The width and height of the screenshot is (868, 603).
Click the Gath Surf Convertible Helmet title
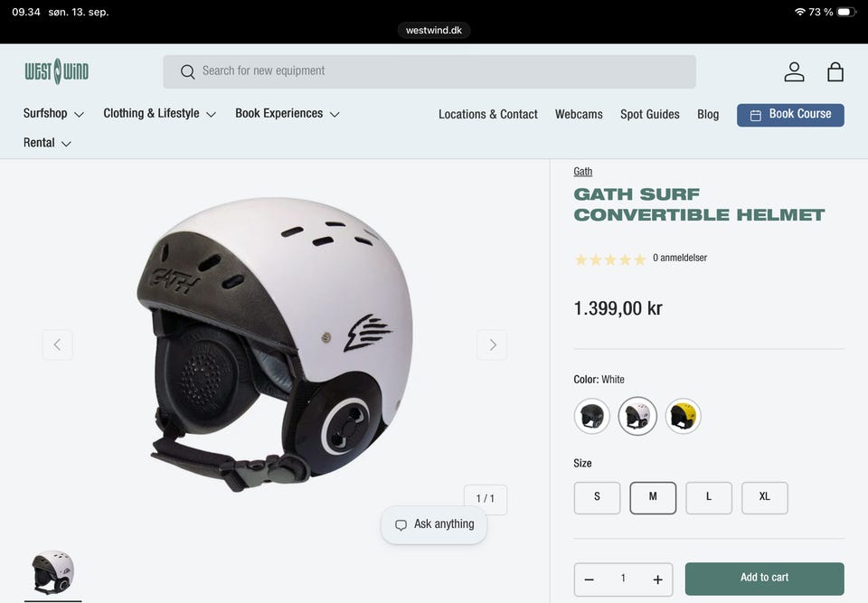[x=699, y=204]
